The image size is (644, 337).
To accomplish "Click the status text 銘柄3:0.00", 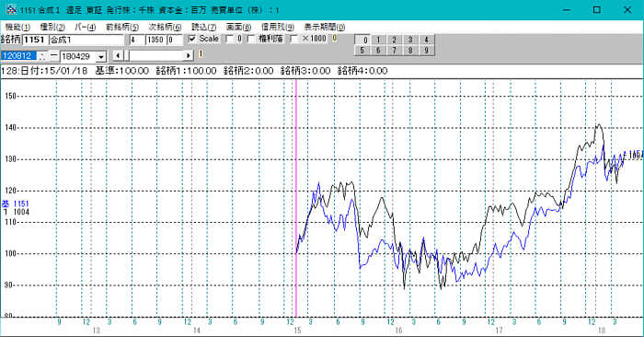I will tap(305, 71).
